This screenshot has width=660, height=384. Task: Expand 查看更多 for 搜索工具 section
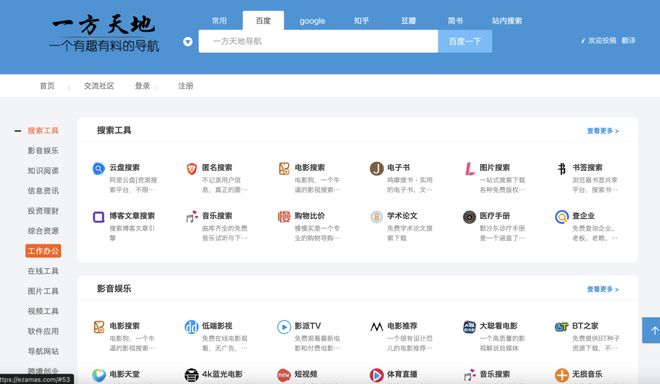(603, 131)
